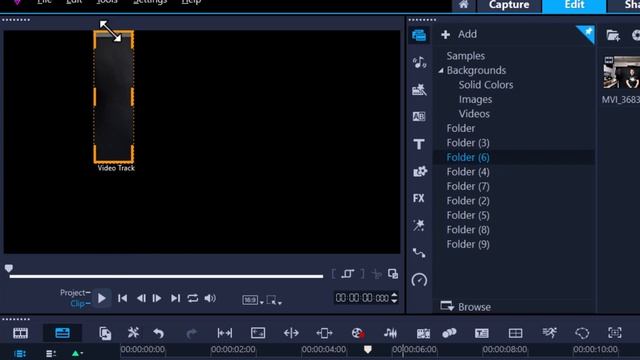This screenshot has height=360, width=640.
Task: Jump to the end of the clip
Action: pos(176,298)
